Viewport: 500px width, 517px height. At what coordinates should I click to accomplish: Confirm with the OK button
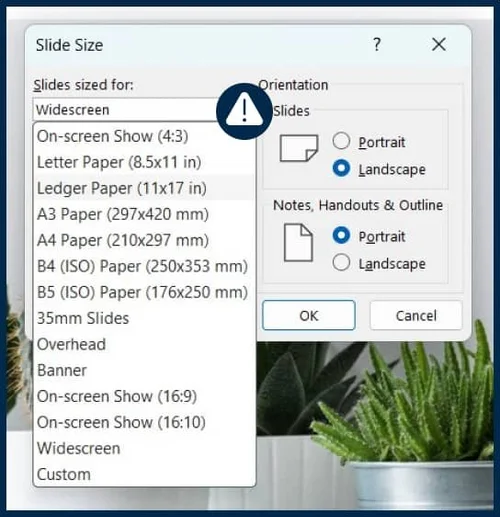click(x=309, y=315)
